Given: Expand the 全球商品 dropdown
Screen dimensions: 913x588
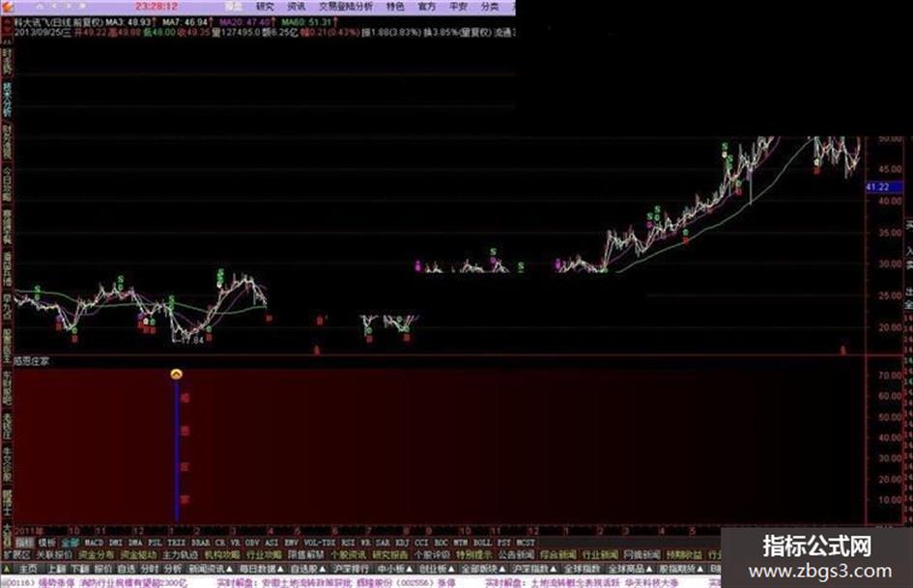Looking at the screenshot, I should coord(631,568).
